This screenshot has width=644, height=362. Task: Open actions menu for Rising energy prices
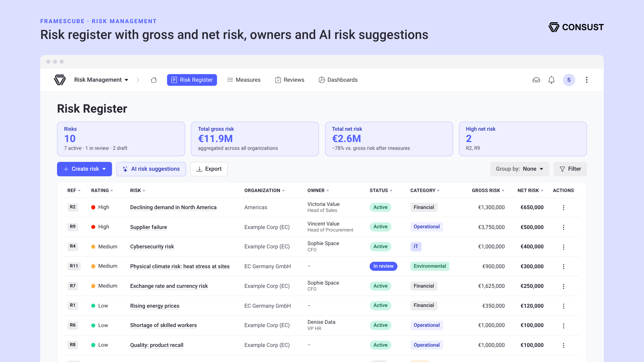(563, 306)
